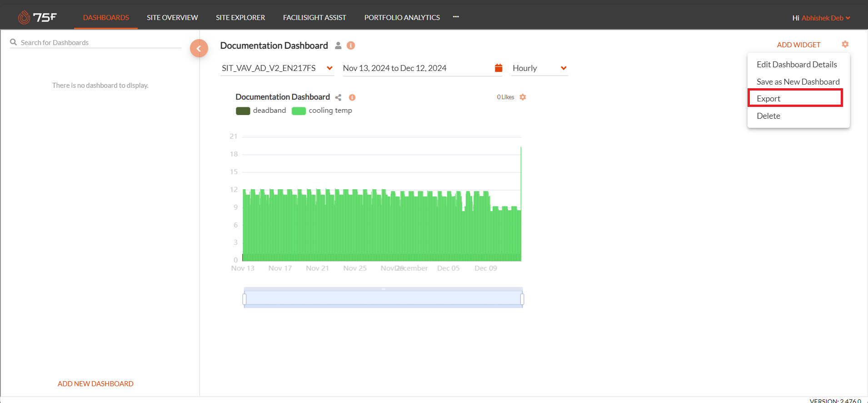Click the Nov 17 x-axis label
Image resolution: width=868 pixels, height=403 pixels.
click(280, 268)
